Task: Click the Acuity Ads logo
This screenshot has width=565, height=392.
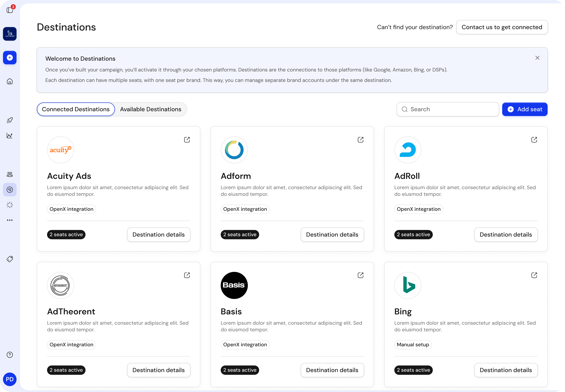Action: [61, 150]
